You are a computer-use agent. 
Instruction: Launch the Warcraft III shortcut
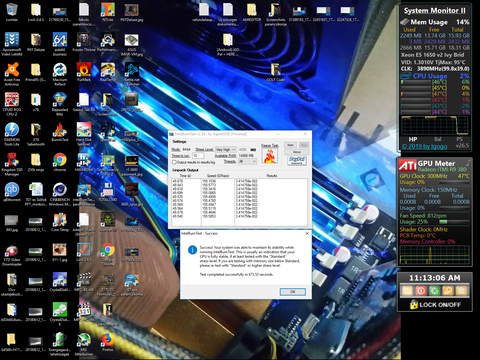click(108, 222)
